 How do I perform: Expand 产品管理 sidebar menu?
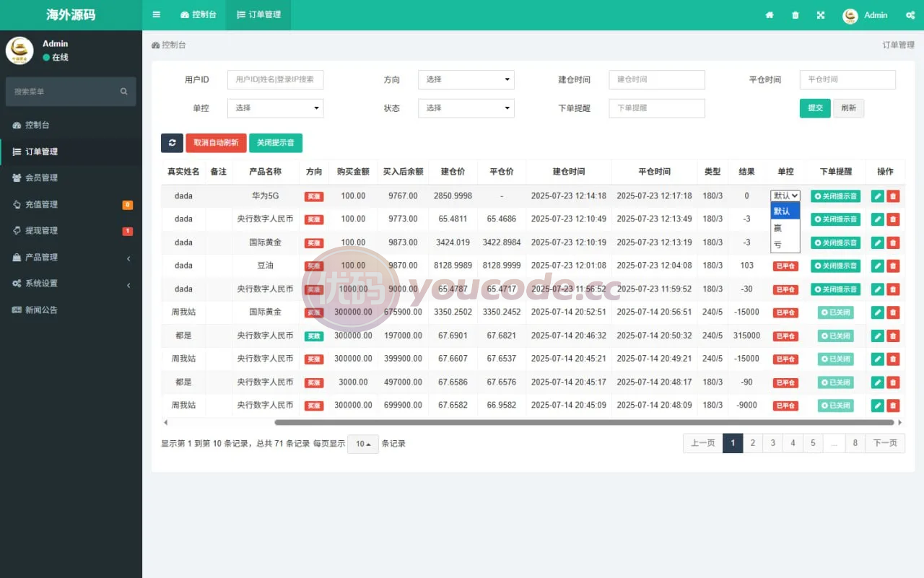coord(71,258)
